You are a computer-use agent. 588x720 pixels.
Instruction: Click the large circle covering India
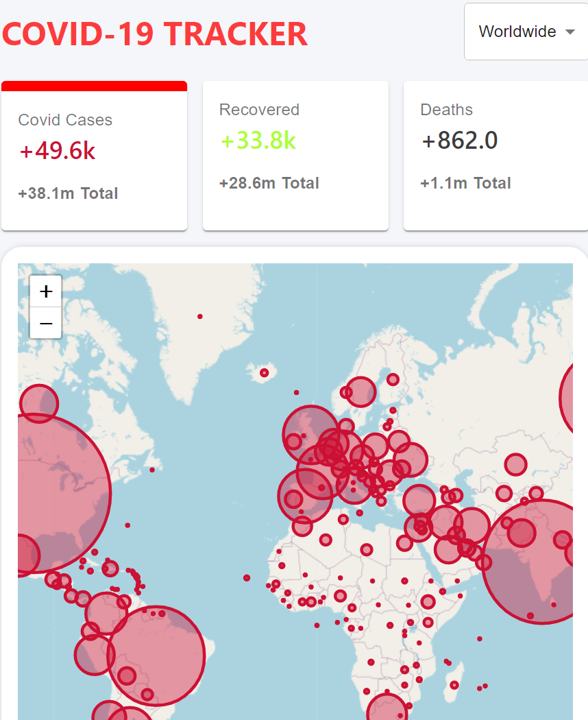coord(541,561)
